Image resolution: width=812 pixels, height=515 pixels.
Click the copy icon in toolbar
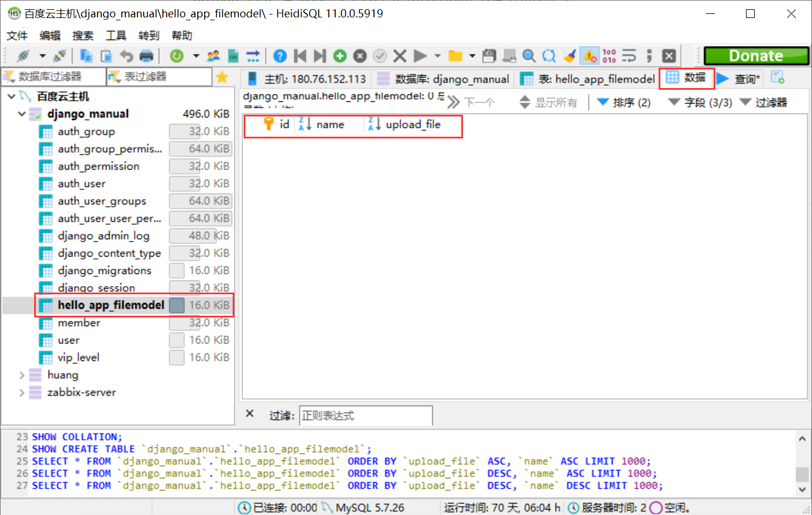(x=86, y=56)
